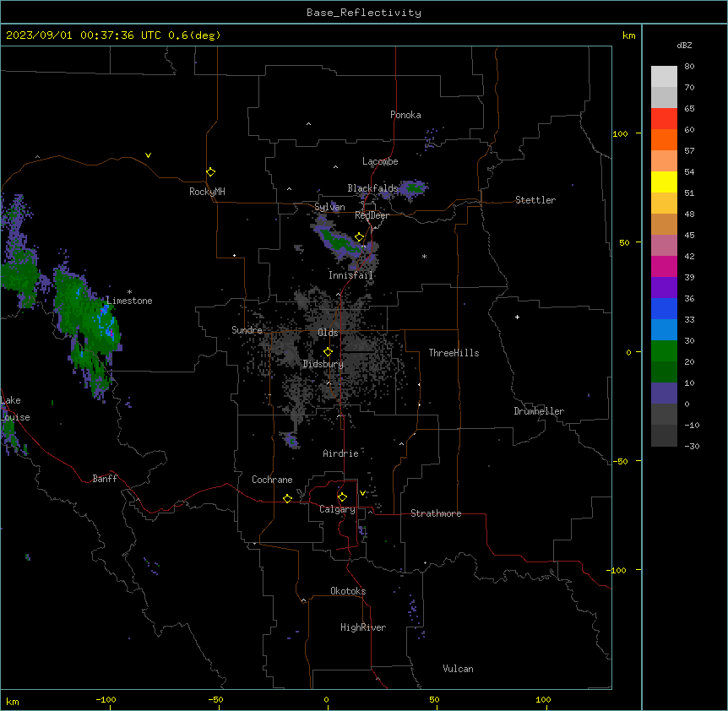Select the 30 dBZ green color swatch
728x711 pixels.
(x=664, y=351)
